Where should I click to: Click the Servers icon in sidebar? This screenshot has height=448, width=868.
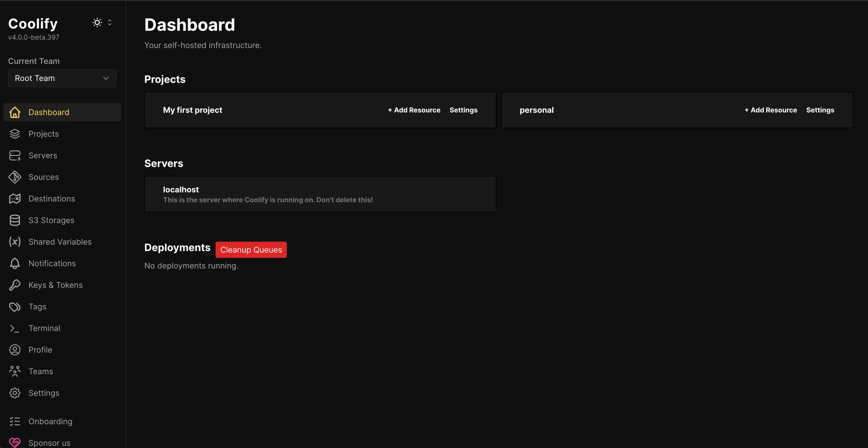[x=15, y=155]
